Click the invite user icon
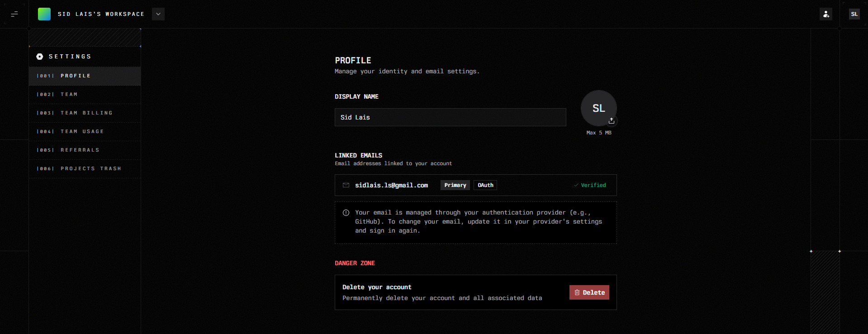 [x=825, y=14]
